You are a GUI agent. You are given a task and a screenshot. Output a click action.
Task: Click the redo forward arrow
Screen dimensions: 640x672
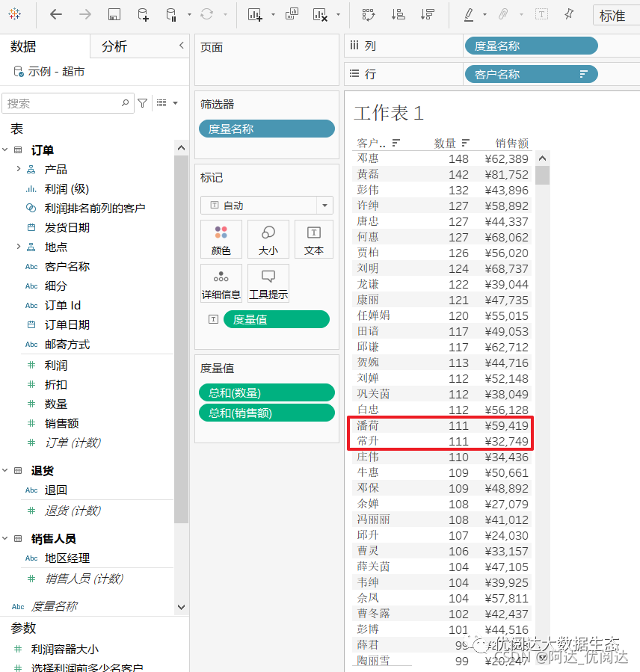[85, 14]
